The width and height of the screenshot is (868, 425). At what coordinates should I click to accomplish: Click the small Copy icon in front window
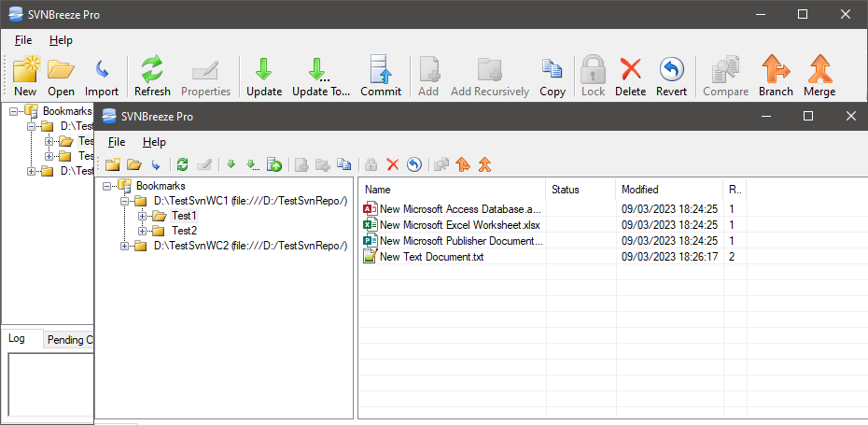click(x=343, y=164)
